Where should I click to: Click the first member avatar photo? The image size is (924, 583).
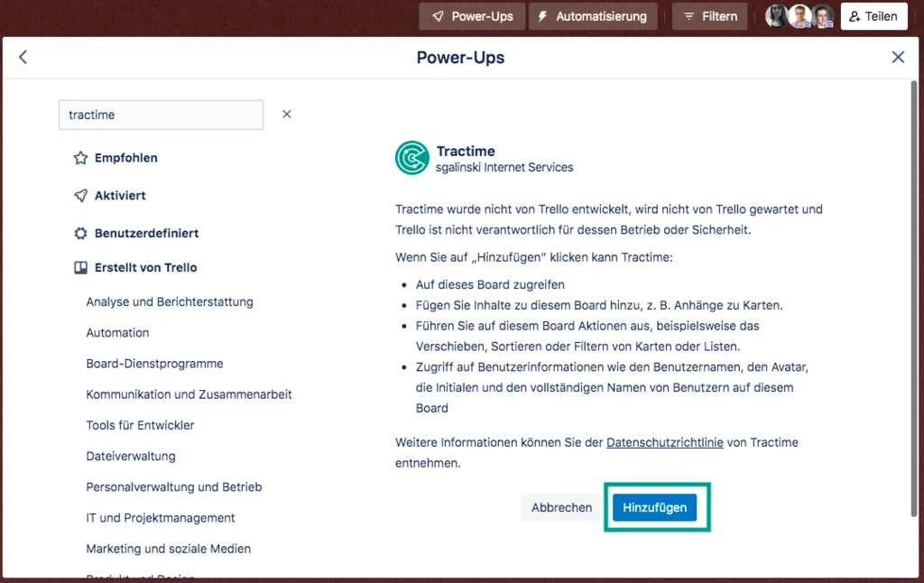tap(776, 15)
